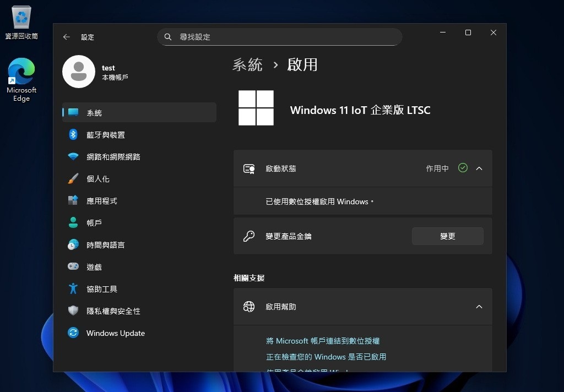
Task: Click the Personalization paintbrush icon
Action: pos(73,179)
